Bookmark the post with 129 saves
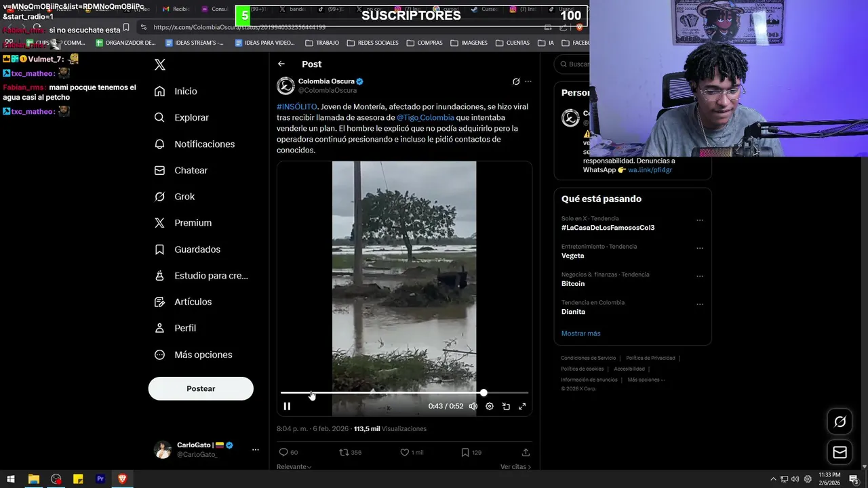This screenshot has width=868, height=488. tap(471, 452)
